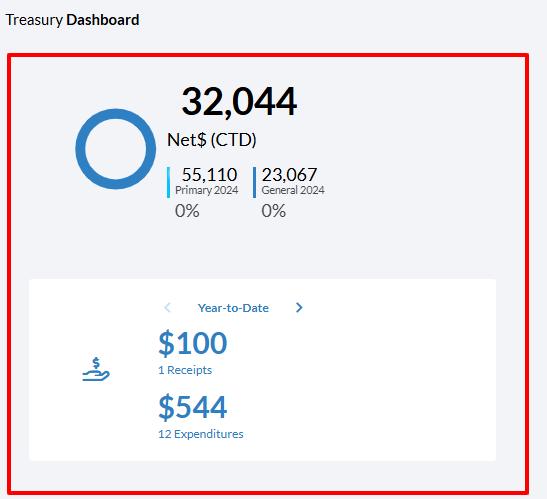Select the 55,110 Primary 2024 amount

pos(210,174)
